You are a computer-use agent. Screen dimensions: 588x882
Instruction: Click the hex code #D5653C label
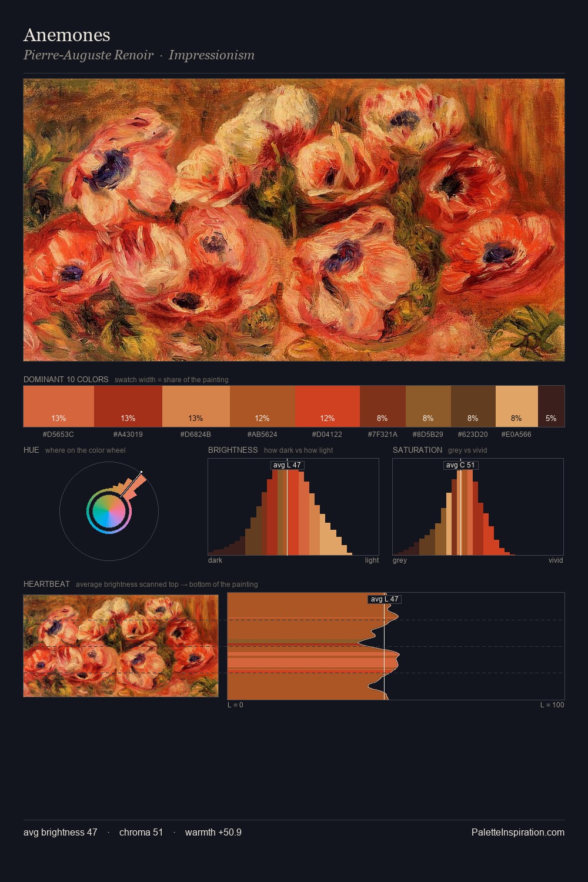click(58, 435)
